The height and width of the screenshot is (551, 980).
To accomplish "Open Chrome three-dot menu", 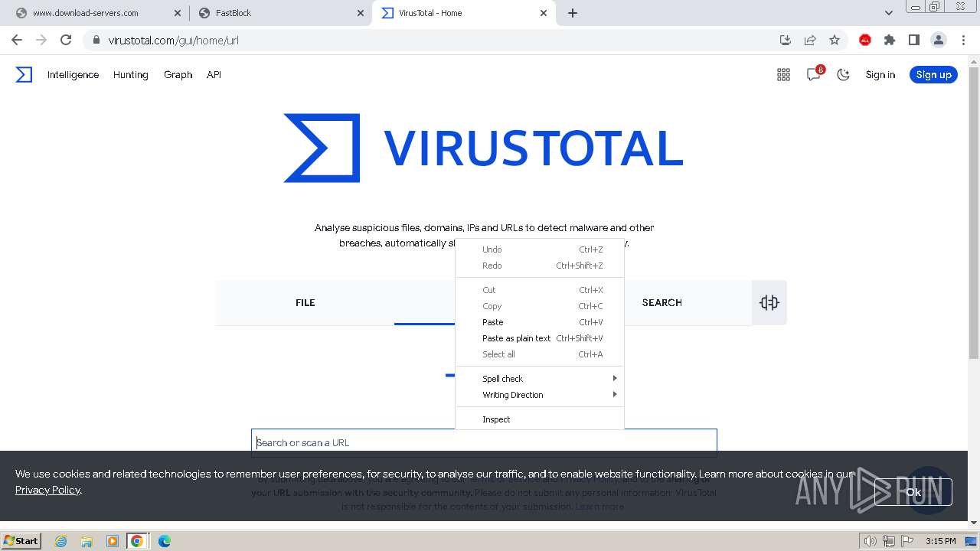I will pos(963,40).
